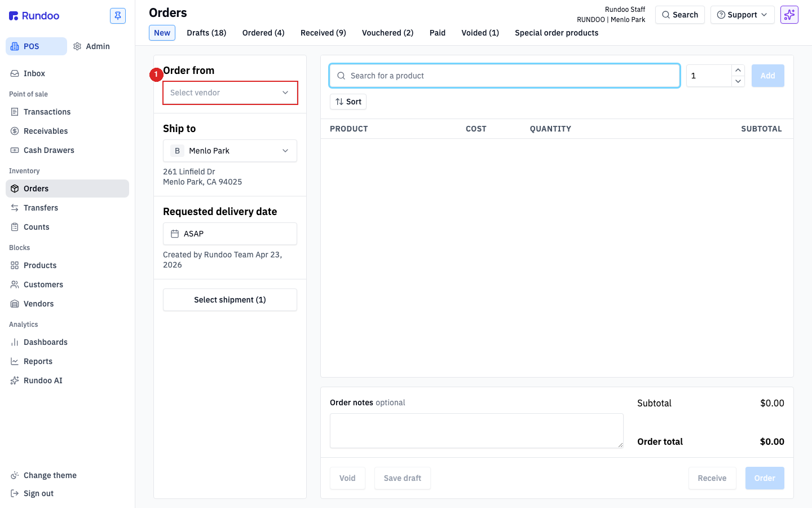Screen dimensions: 812x508
Task: Focus the Search for a product field
Action: tap(505, 76)
